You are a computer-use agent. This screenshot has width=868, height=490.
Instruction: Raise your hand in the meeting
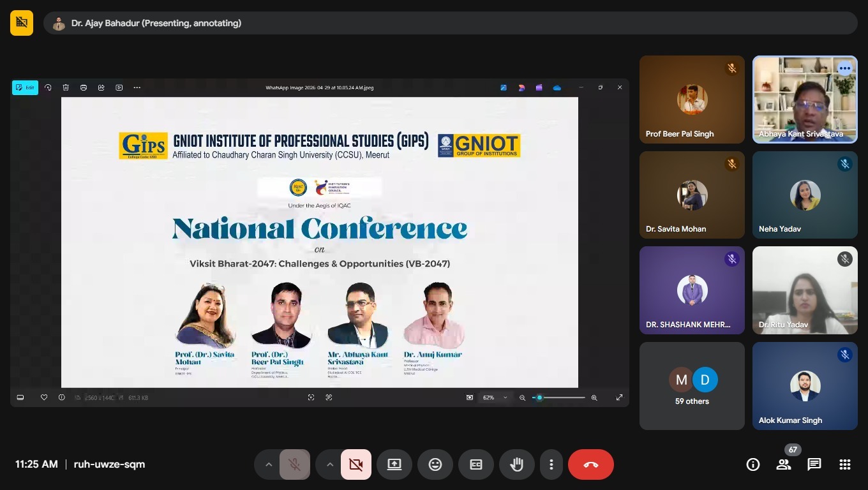pos(517,464)
